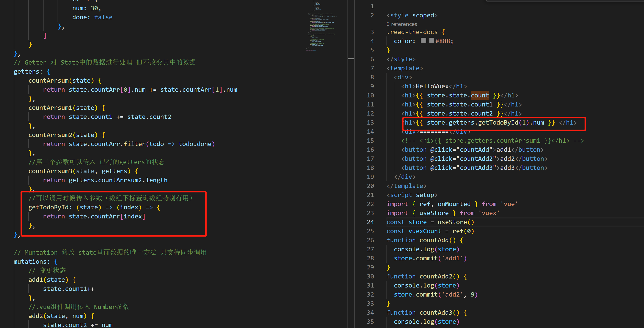Click store.commit('add2', 9) statement
644x328 pixels.
pos(436,294)
